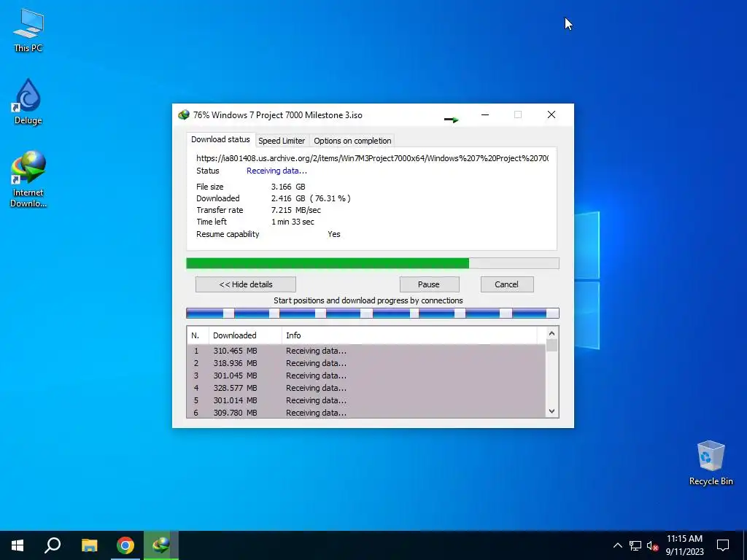Open the Windows Start menu
The height and width of the screenshot is (560, 747).
pyautogui.click(x=18, y=545)
